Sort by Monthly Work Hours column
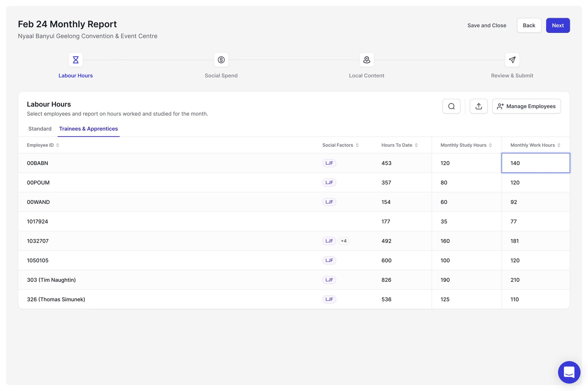 (x=535, y=145)
